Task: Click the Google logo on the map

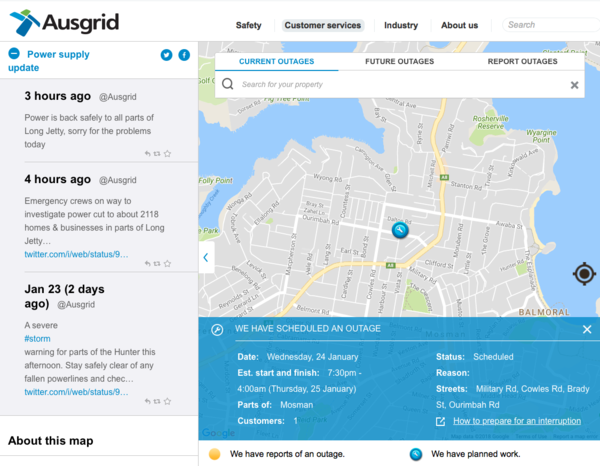Action: 218,433
